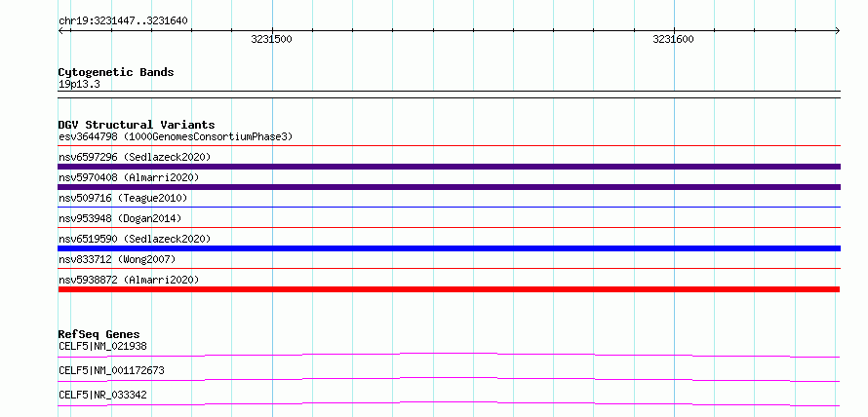868x417 pixels.
Task: Click purple bar of nsv5970408
Action: pos(449,187)
